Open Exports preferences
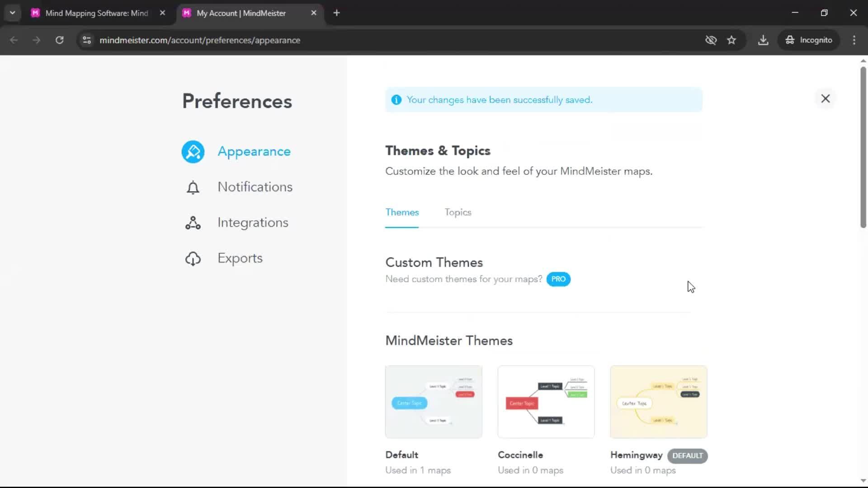Screen dimensions: 868x488 click(240, 258)
